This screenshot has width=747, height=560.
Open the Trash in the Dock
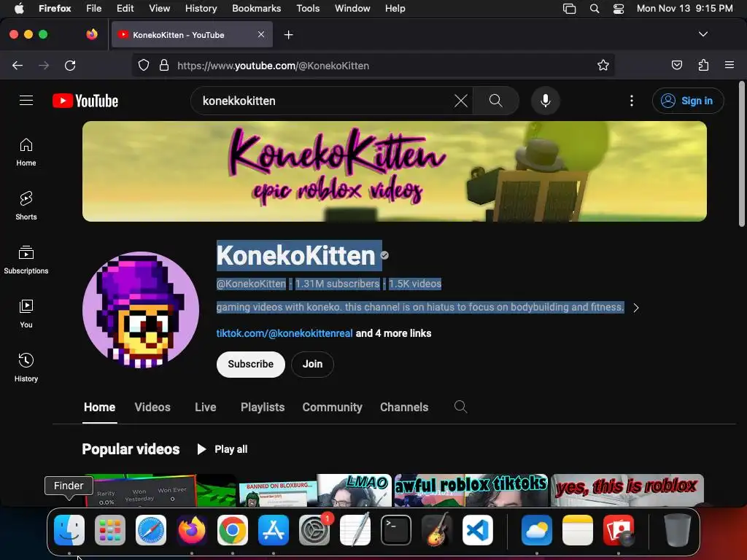[x=676, y=529]
